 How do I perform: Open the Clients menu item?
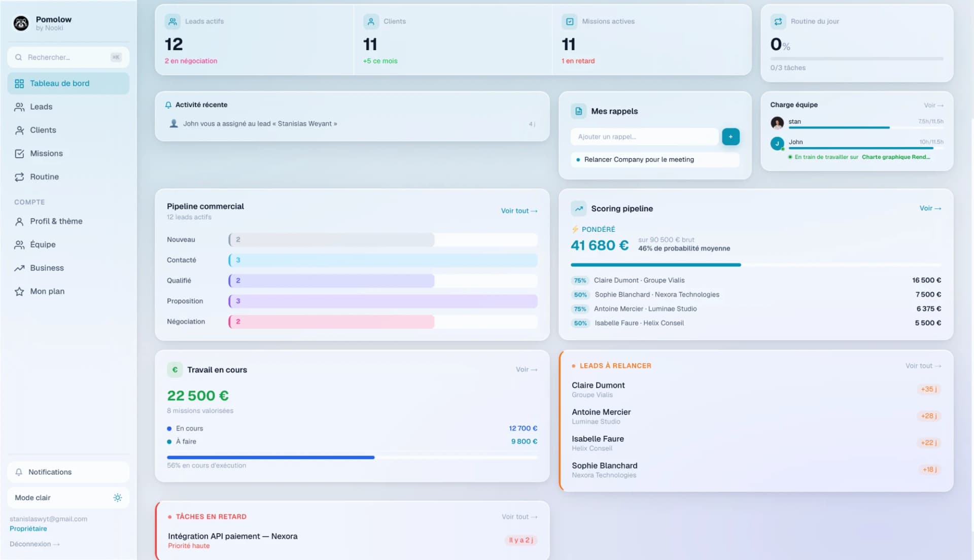click(68, 130)
